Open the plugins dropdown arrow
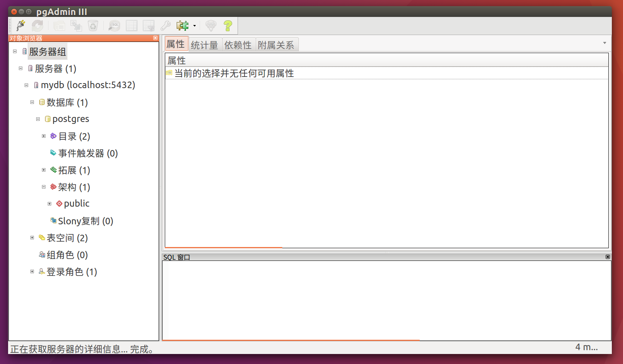Image resolution: width=623 pixels, height=364 pixels. click(x=194, y=26)
